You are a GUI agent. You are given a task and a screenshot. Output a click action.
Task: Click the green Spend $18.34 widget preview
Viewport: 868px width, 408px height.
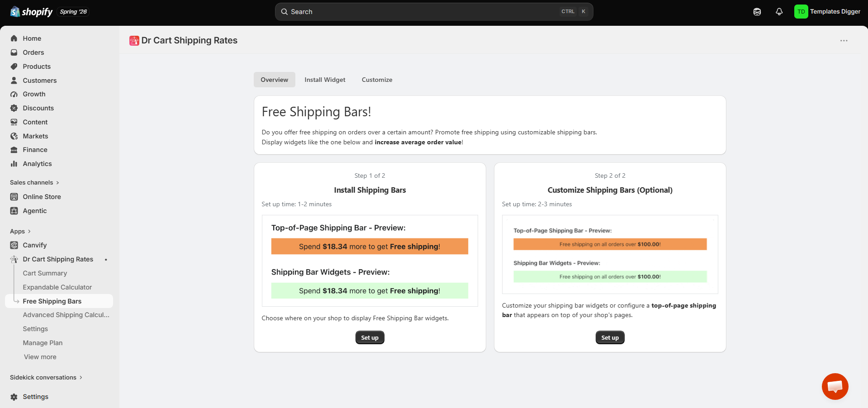click(370, 291)
